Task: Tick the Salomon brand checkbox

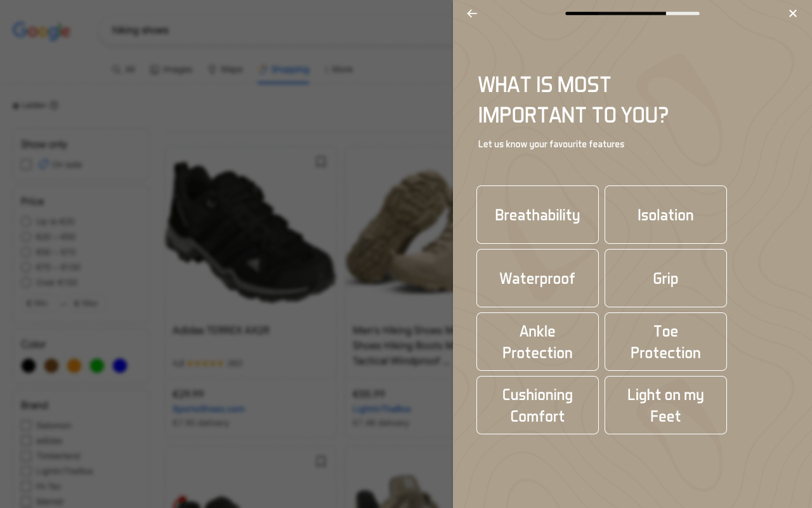Action: pyautogui.click(x=26, y=425)
